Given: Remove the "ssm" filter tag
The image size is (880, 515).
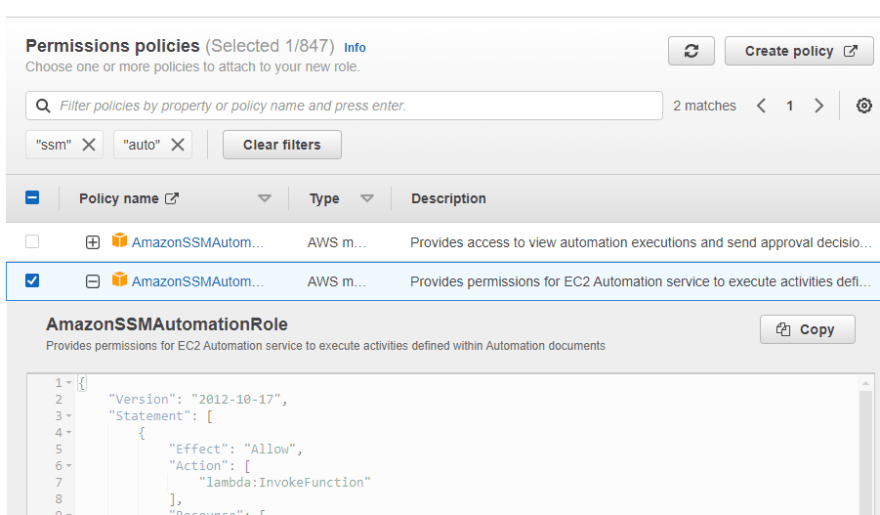Looking at the screenshot, I should 89,145.
